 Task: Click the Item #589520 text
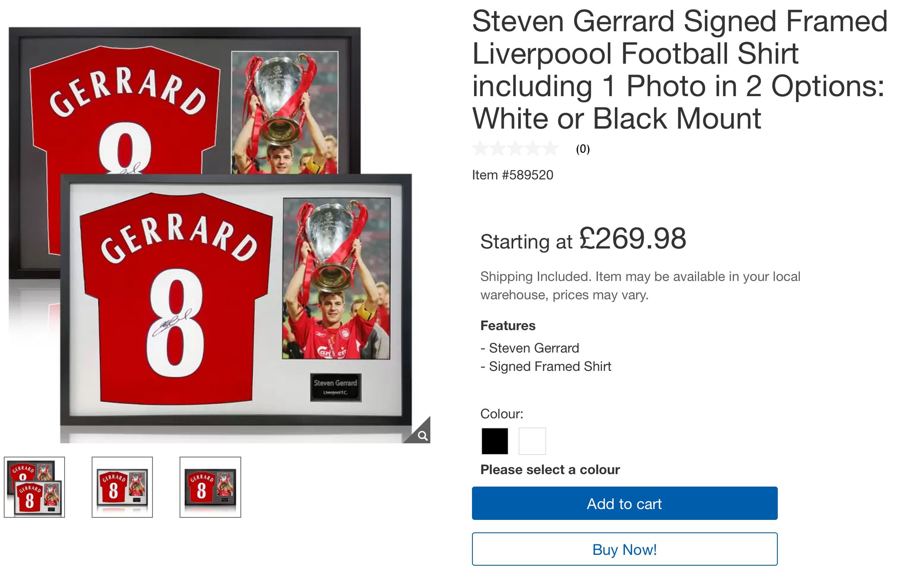click(x=512, y=175)
